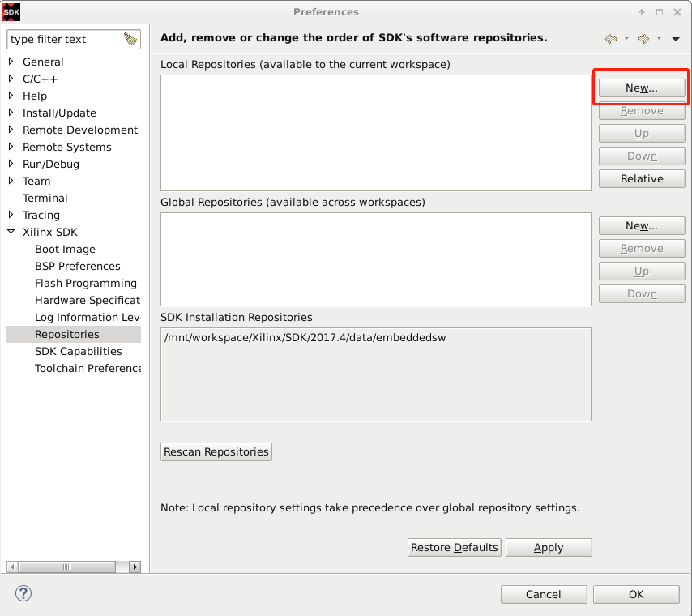Click the Restore Defaults button
The width and height of the screenshot is (692, 616).
(x=454, y=547)
